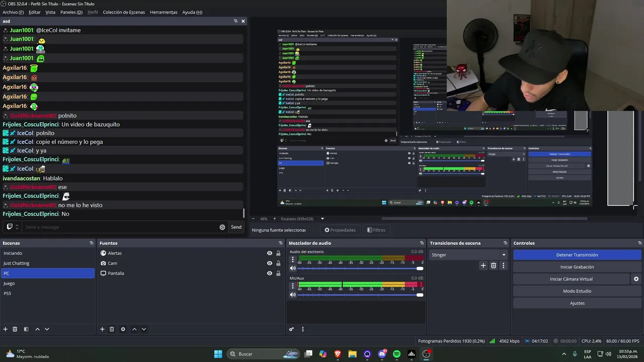Open the transition properties three-dot menu
Viewport: 644px width, 362px height.
pos(503,265)
